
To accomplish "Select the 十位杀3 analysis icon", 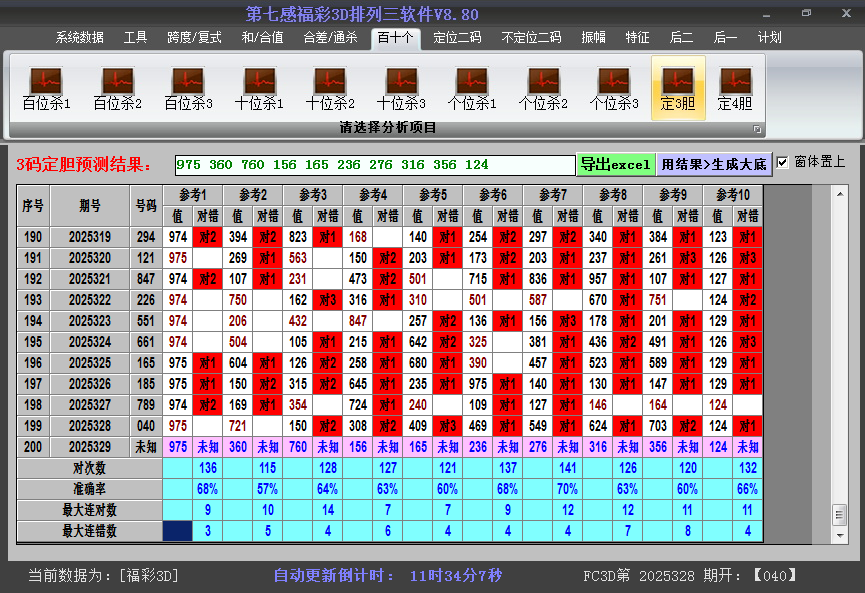I will click(x=400, y=85).
